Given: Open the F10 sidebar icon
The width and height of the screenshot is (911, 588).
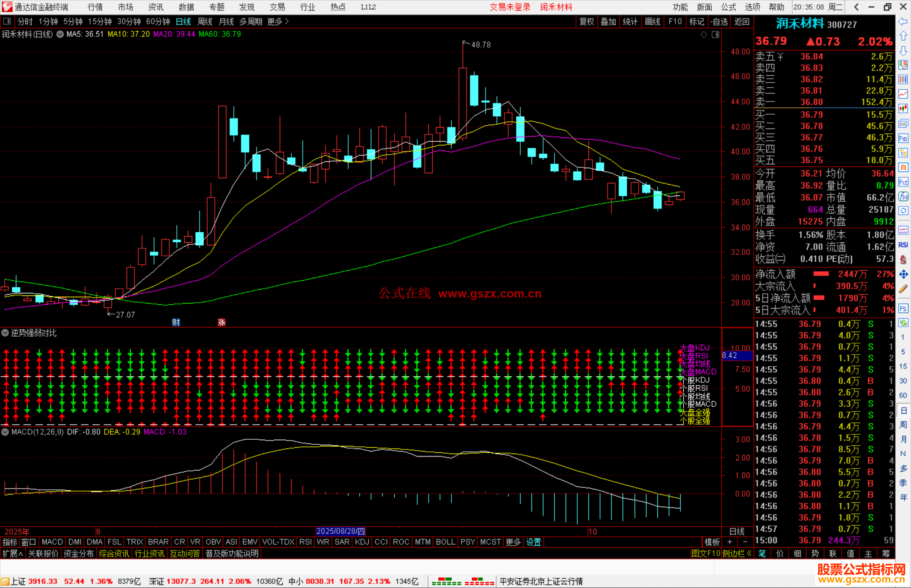Looking at the screenshot, I should click(x=903, y=138).
